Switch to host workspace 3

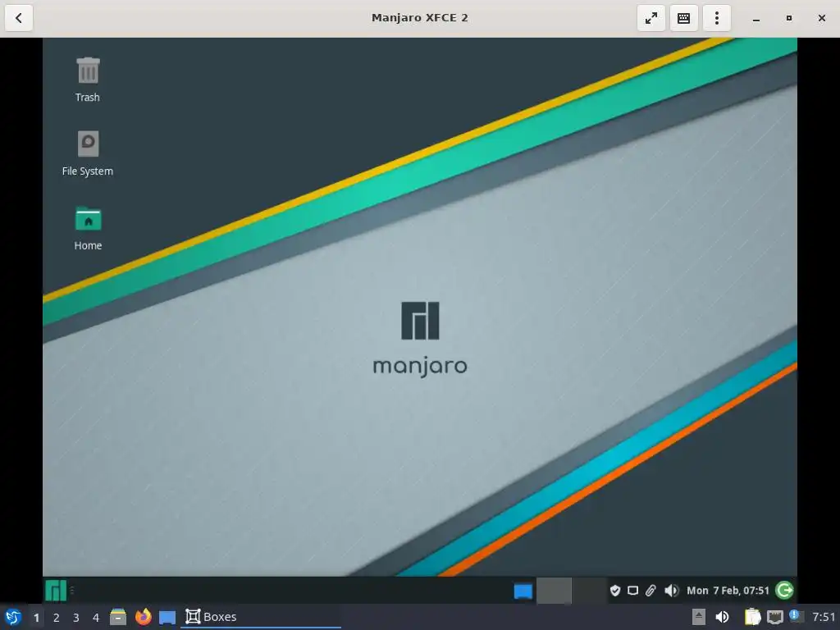tap(76, 618)
